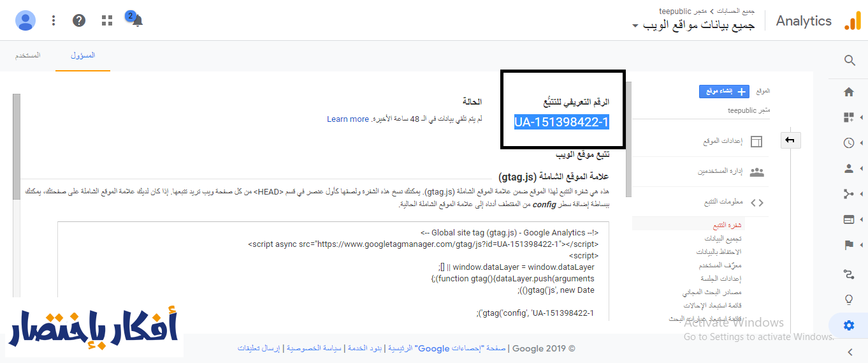Screen dimensions: 868x363
Task: Open the user account avatar
Action: [25, 20]
